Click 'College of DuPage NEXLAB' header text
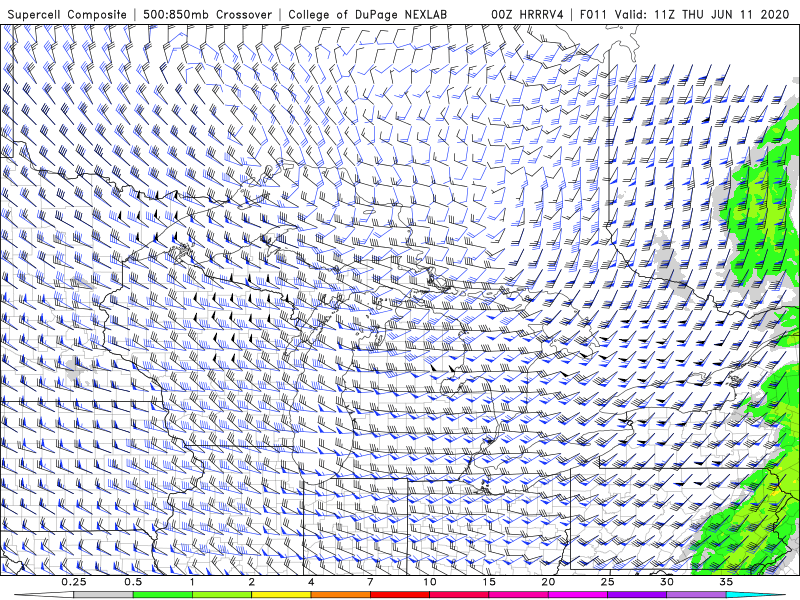This screenshot has height=600, width=800. tap(367, 15)
